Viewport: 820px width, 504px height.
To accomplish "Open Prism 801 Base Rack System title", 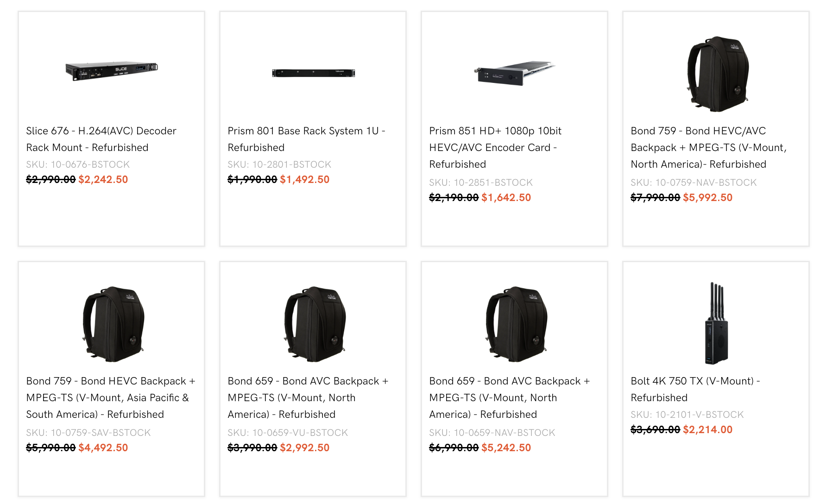I will click(x=306, y=139).
